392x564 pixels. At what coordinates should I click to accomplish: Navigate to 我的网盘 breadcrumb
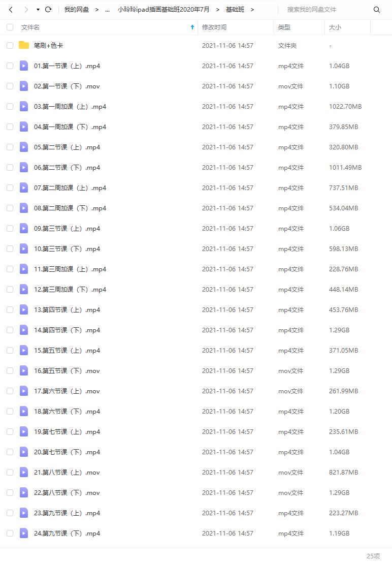pos(77,10)
